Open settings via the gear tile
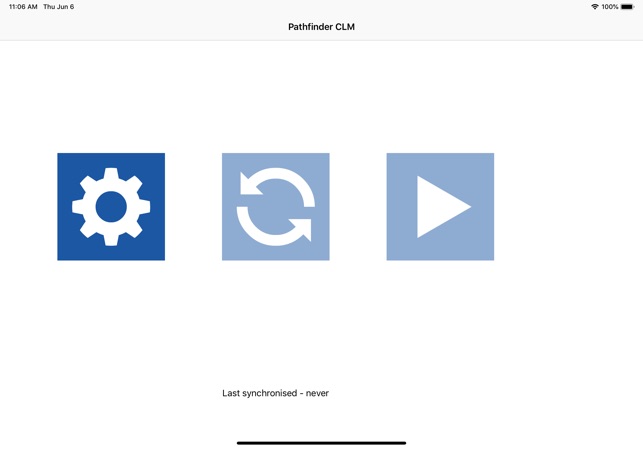 111,207
